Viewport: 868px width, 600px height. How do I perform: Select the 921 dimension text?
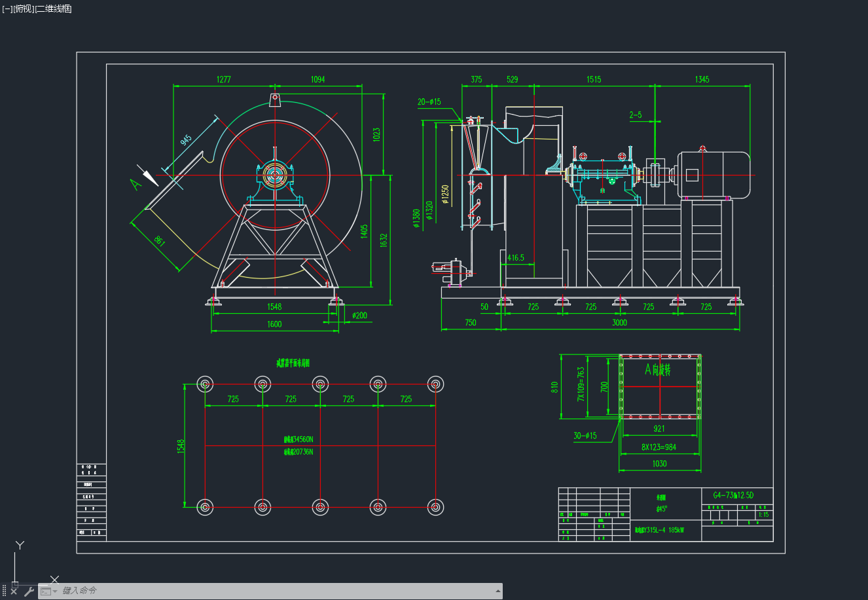click(x=659, y=428)
